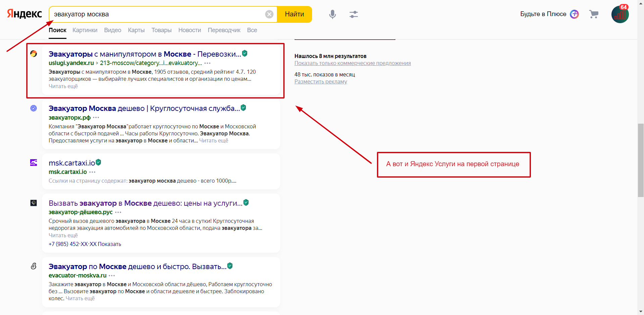Screen dimensions: 644x315
Task: Open the Эвакуатор по Москве дешево и быстро result
Action: (138, 266)
